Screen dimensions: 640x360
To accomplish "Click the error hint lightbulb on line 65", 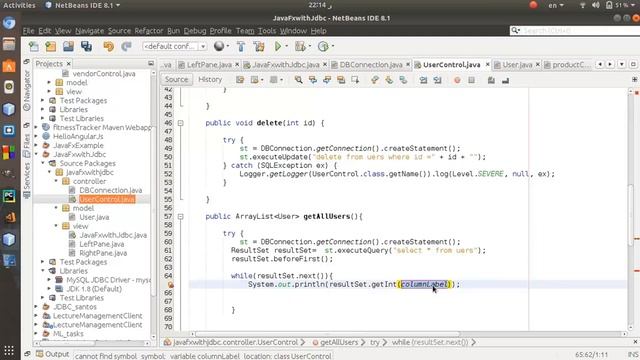I will coord(171,284).
